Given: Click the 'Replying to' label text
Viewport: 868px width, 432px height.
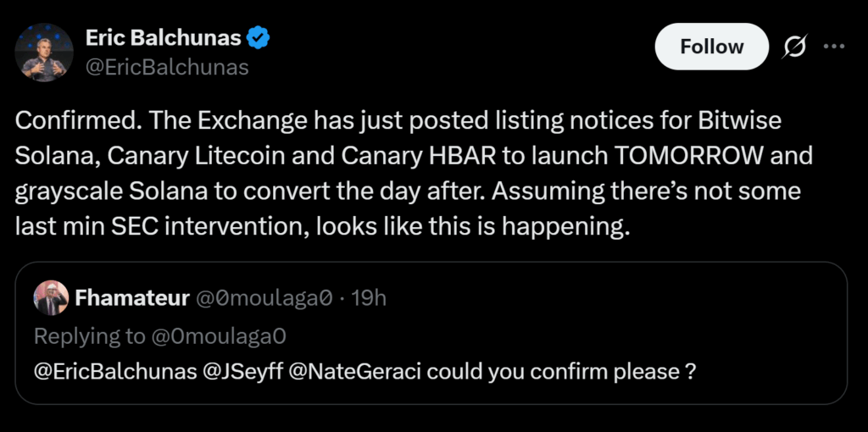Looking at the screenshot, I should (x=89, y=335).
